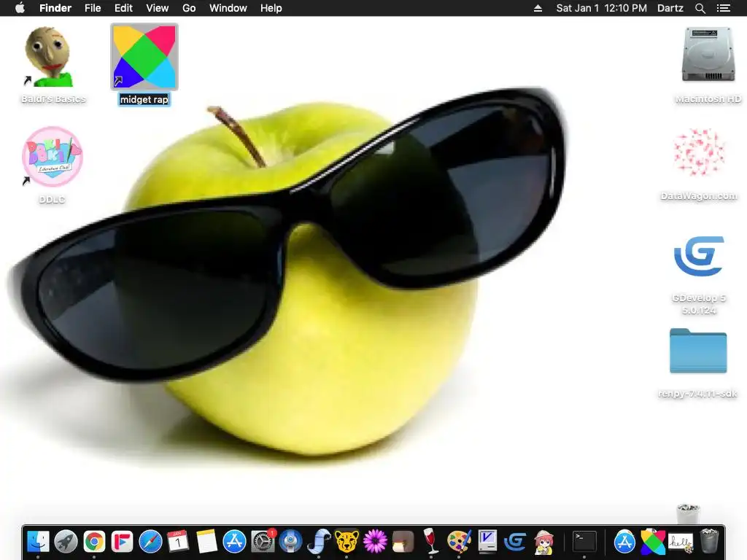Open Notes app in the dock

pos(206,542)
